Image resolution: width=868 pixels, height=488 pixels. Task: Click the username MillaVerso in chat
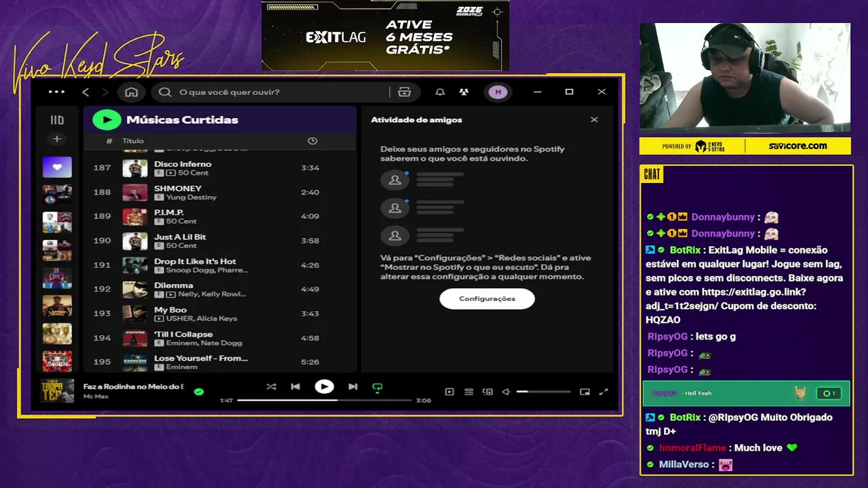pyautogui.click(x=684, y=464)
